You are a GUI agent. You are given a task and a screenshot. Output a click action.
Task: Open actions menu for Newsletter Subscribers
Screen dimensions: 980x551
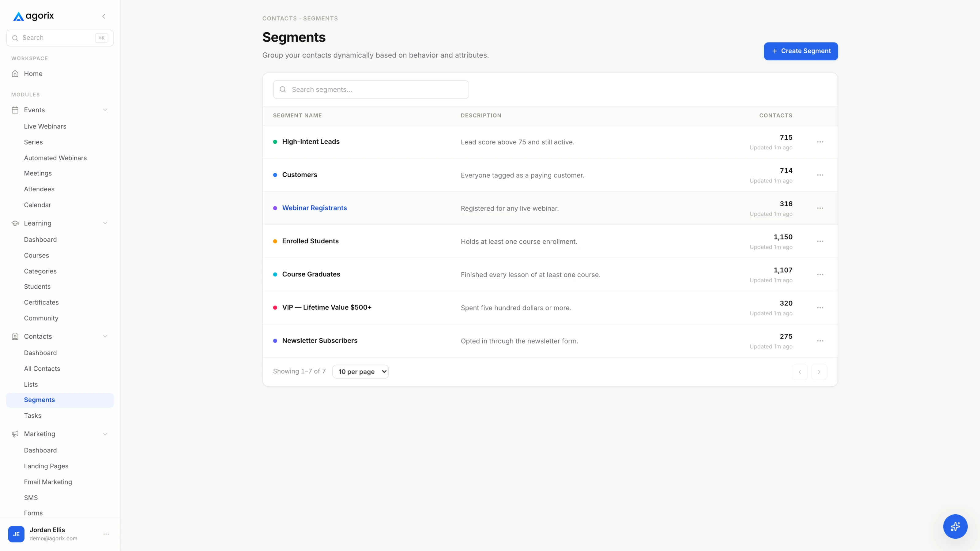click(x=820, y=341)
